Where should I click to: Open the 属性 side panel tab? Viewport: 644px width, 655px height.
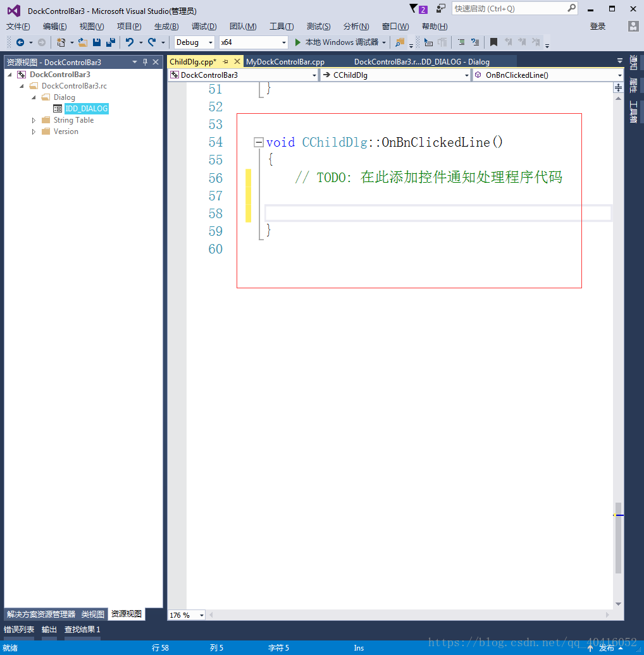tap(633, 85)
